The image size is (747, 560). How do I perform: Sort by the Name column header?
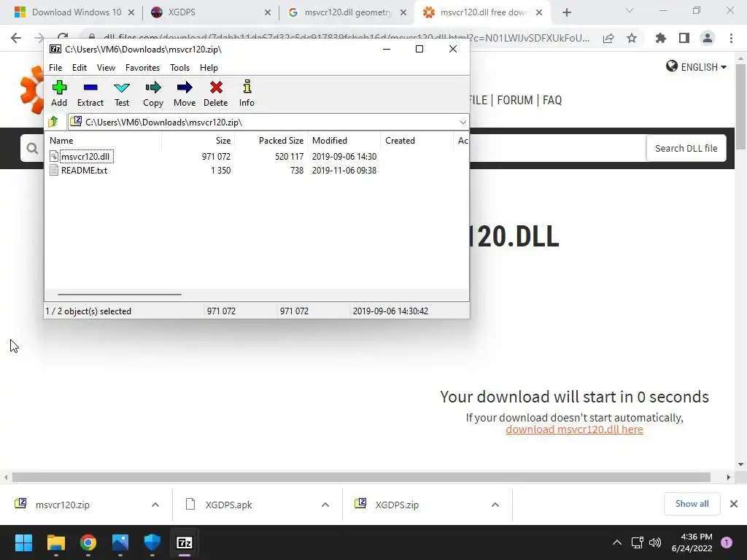pos(104,141)
